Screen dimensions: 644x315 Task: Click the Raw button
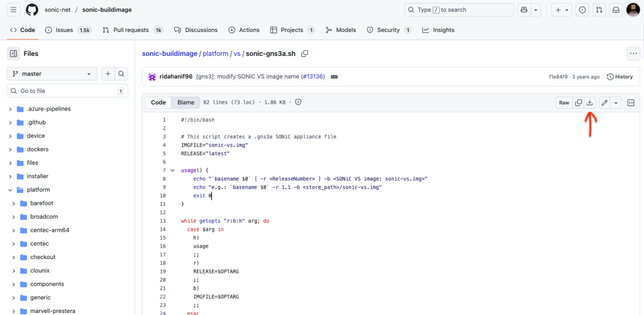tap(564, 102)
